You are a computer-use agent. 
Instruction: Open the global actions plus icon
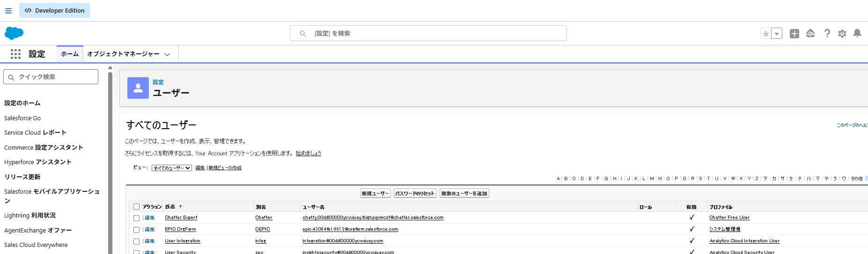794,34
